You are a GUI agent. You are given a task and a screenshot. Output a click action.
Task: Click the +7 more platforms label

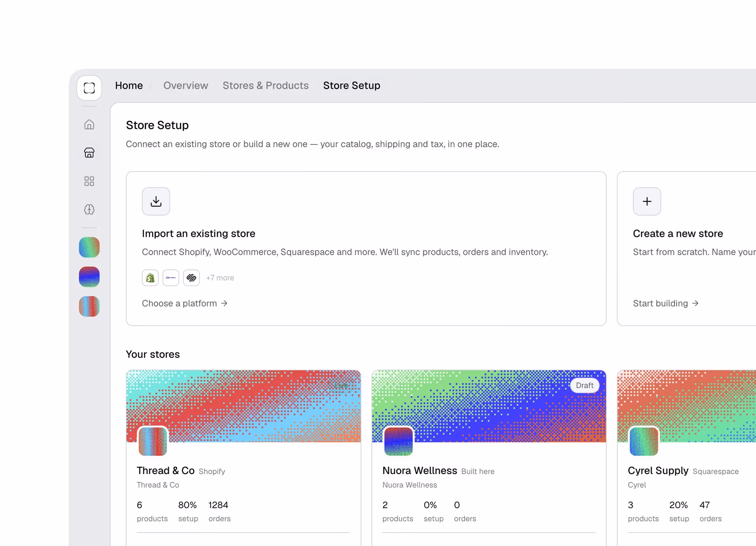[x=220, y=278]
